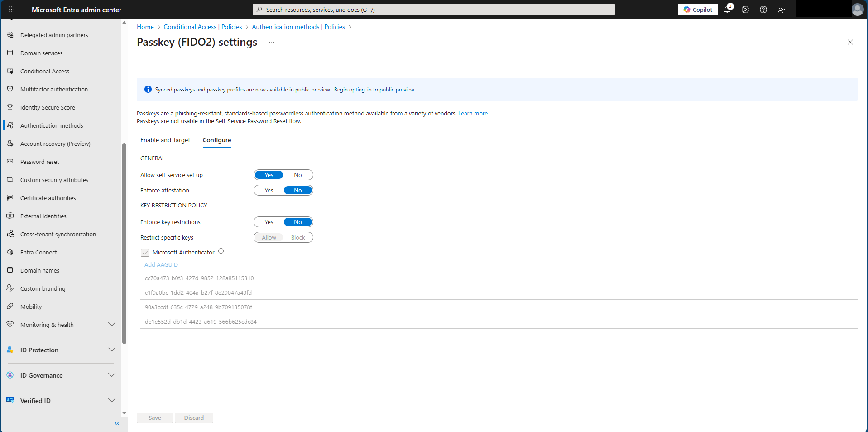Screen dimensions: 868x432
Task: Choose Allow for Restrict specific keys
Action: (269, 238)
